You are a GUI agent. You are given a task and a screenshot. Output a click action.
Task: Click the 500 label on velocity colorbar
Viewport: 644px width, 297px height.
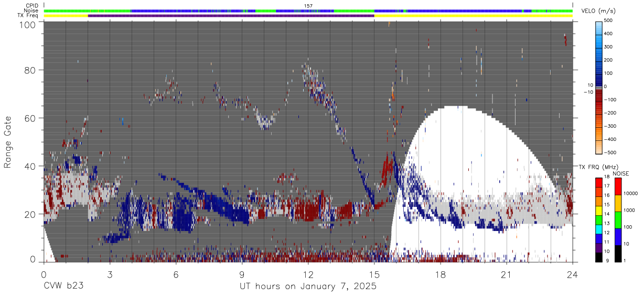(x=609, y=20)
